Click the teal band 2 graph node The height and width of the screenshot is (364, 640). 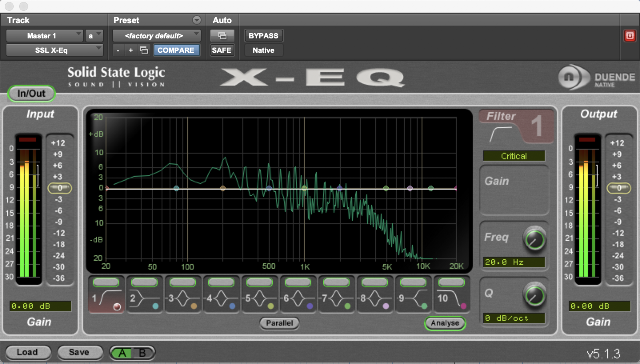coord(176,188)
